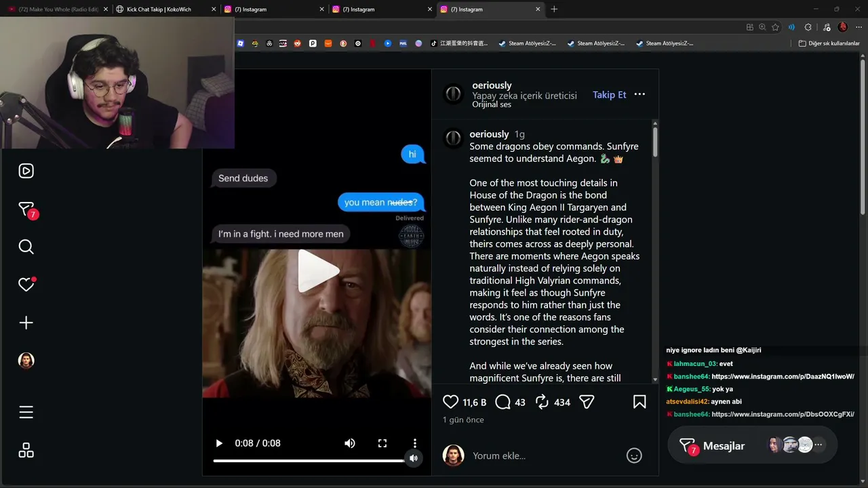Click the 11,6 B likes count
868x488 pixels.
[474, 403]
